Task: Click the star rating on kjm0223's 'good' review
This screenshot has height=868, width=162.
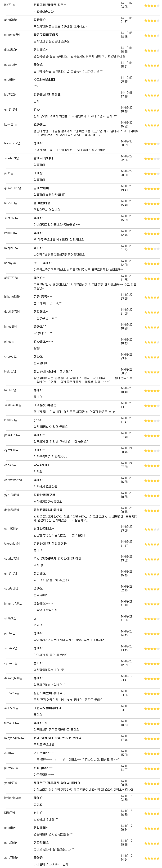Action: point(152,421)
